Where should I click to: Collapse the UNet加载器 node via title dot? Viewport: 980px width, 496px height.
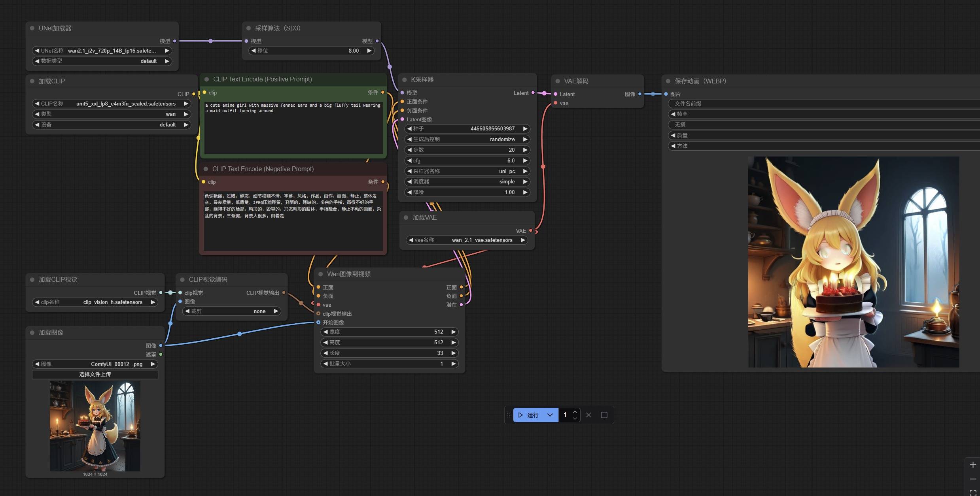pos(32,28)
